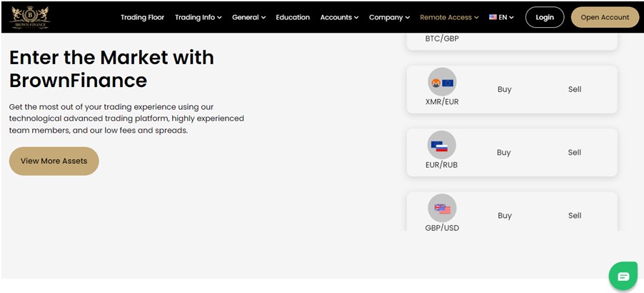The image size is (644, 293).
Task: Expand the General menu dropdown
Action: pos(248,17)
